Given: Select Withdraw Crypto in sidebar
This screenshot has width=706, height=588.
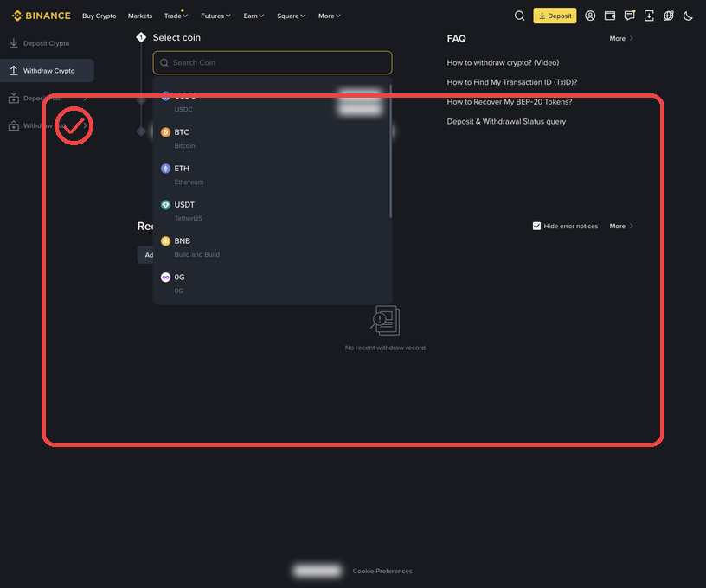Looking at the screenshot, I should [x=47, y=71].
